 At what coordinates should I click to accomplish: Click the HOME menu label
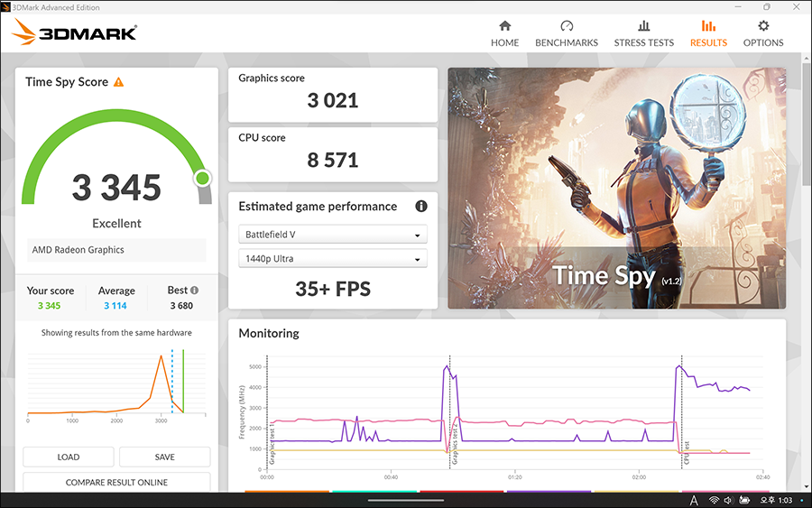[x=505, y=42]
